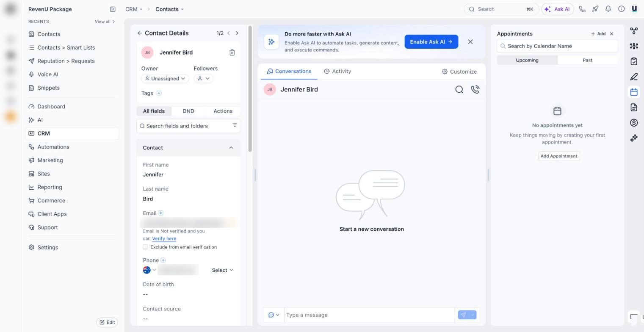Open send options dropdown arrow
The image size is (644, 332).
[x=473, y=315]
